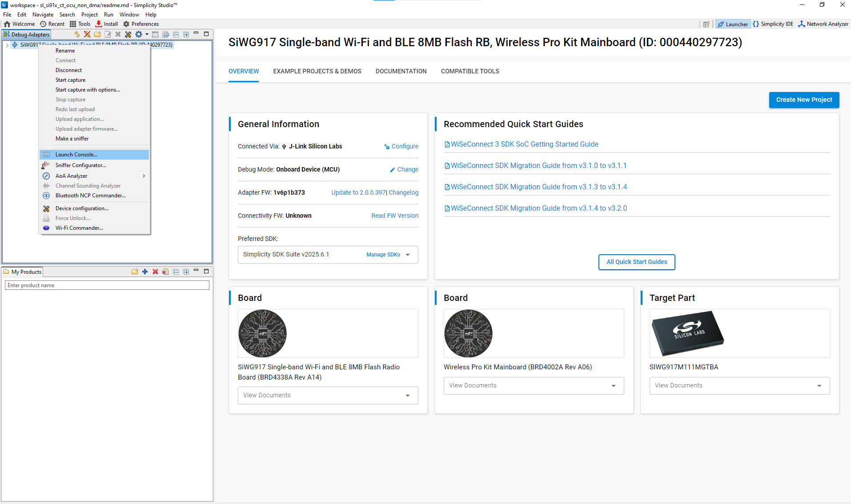Screen dimensions: 851x504
Task: Expand the SiWG917 device tree node
Action: pyautogui.click(x=8, y=45)
